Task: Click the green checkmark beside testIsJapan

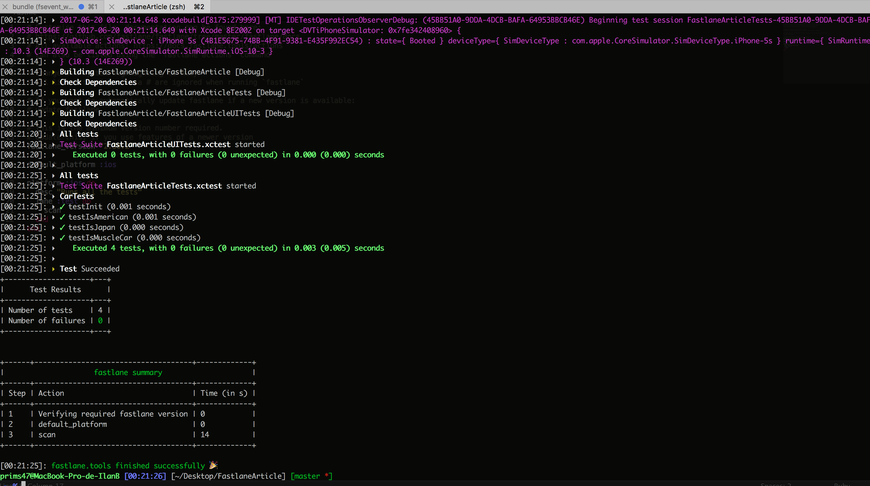Action: [x=62, y=227]
